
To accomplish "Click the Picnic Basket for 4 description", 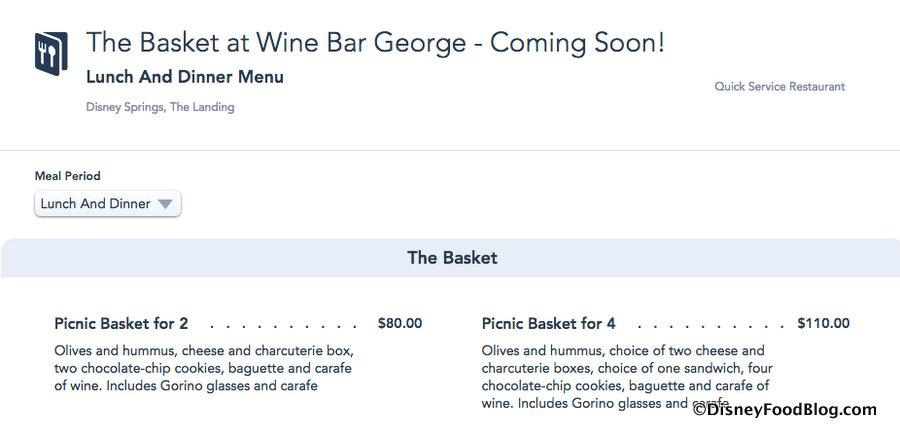I will [625, 377].
